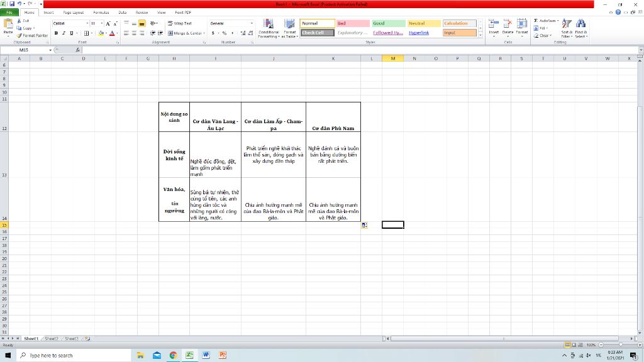Click the font color red A swatch
Screen dimensions: 644x362
(x=111, y=33)
